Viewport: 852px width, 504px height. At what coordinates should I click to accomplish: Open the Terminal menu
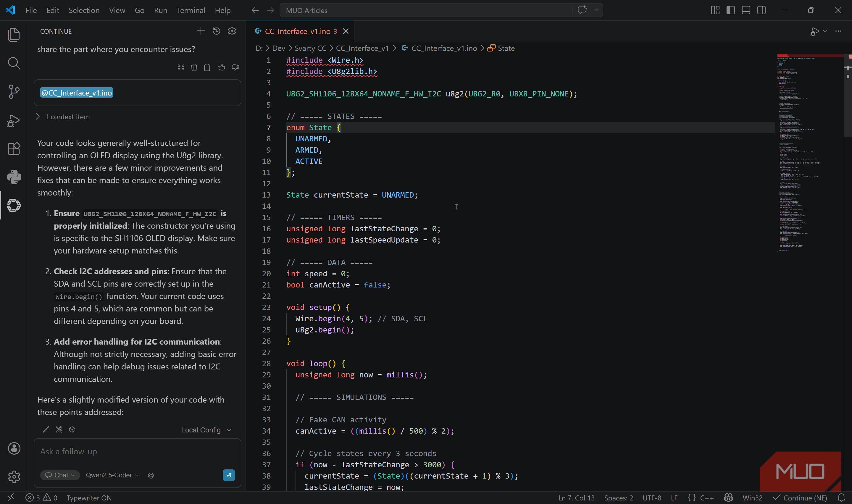[x=191, y=11]
